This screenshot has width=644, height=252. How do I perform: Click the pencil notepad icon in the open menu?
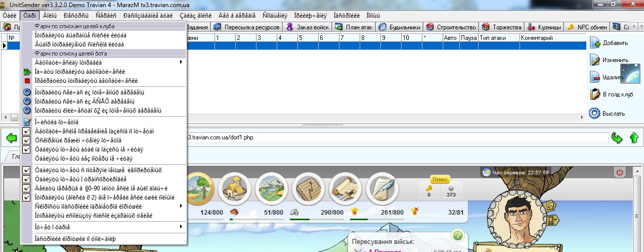(x=27, y=122)
